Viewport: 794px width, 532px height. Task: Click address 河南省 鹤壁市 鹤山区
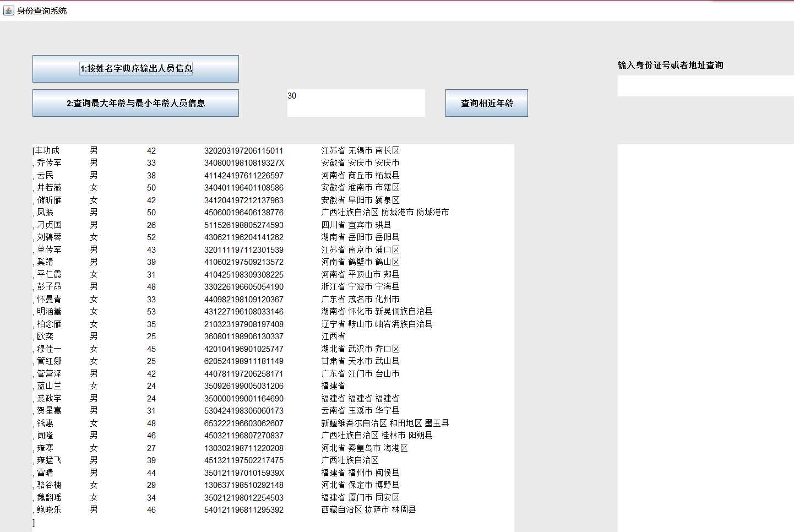point(360,262)
